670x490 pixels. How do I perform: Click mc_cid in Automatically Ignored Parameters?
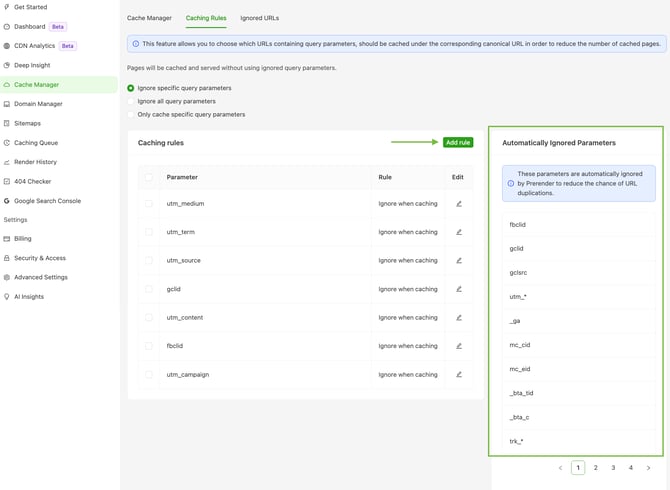pyautogui.click(x=520, y=345)
